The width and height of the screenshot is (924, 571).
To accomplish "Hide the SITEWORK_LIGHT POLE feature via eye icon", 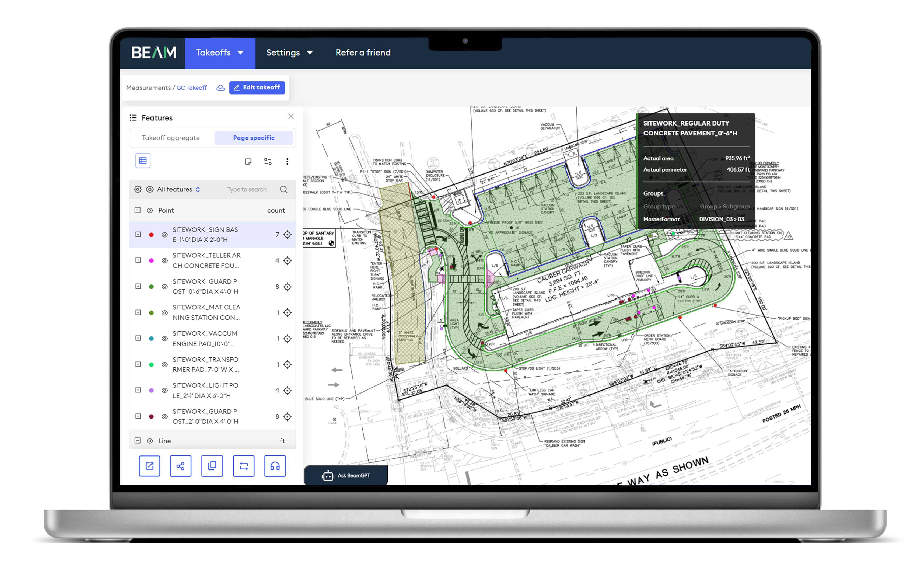I will click(x=164, y=391).
